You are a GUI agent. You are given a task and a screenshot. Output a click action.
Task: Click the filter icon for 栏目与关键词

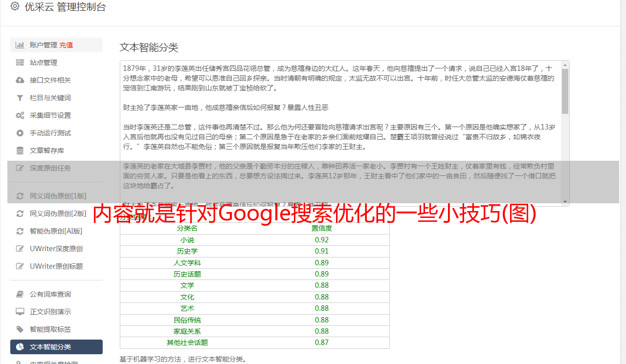pyautogui.click(x=20, y=98)
